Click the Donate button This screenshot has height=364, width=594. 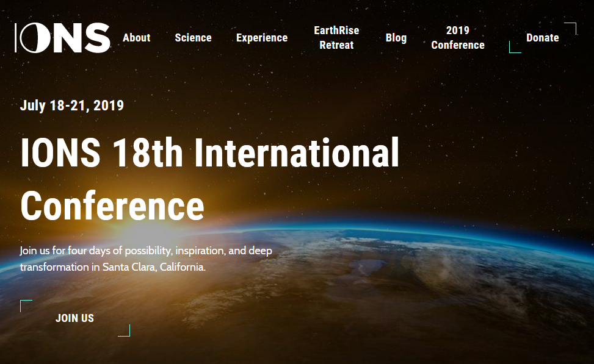click(x=543, y=37)
